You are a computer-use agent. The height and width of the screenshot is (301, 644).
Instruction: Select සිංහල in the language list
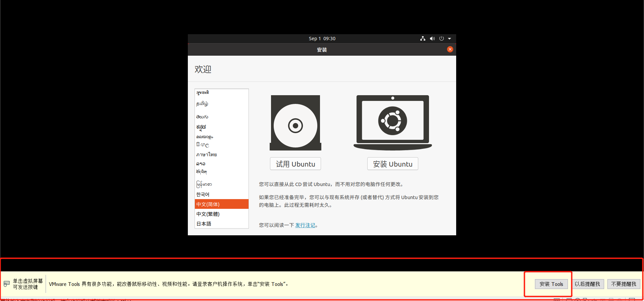point(221,145)
